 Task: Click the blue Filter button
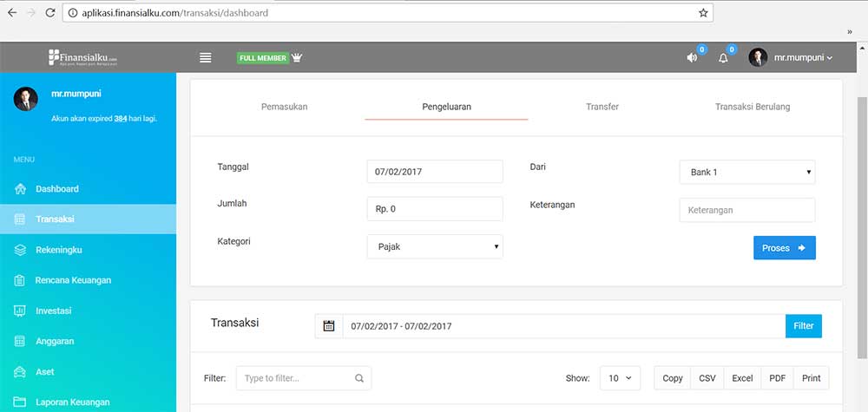point(803,326)
